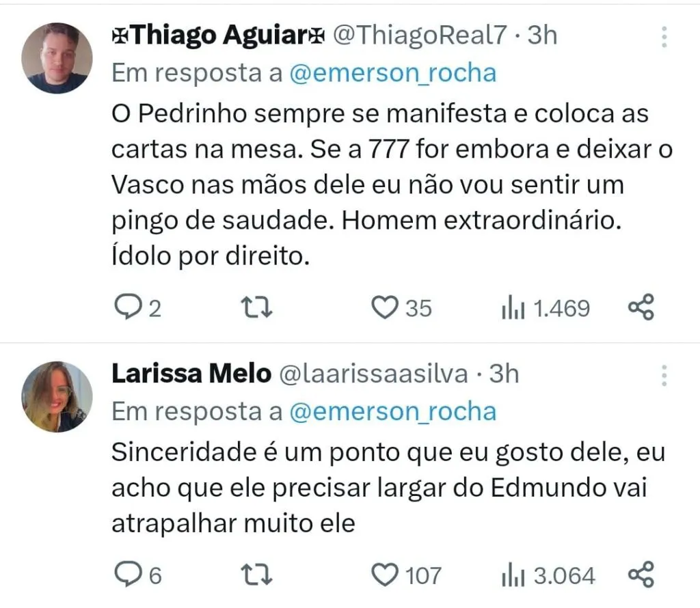Retweet Thiago Aguiar's tweet
The image size is (700, 608).
tap(258, 308)
